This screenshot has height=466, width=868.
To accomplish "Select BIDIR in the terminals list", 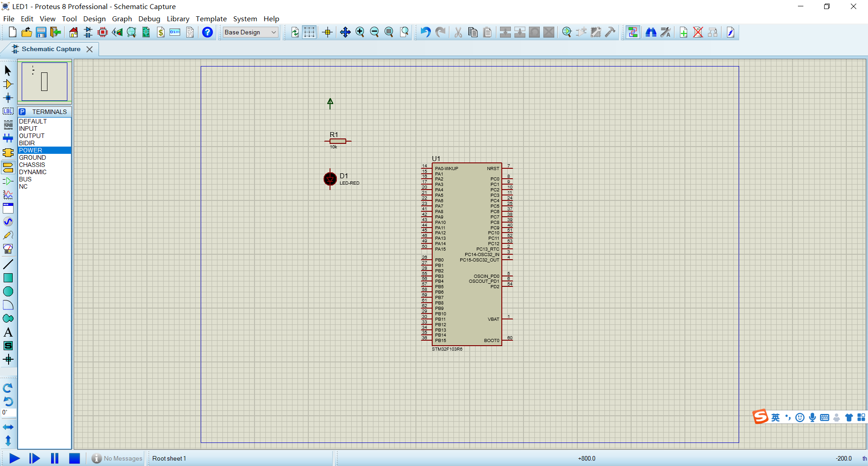I will (44, 143).
